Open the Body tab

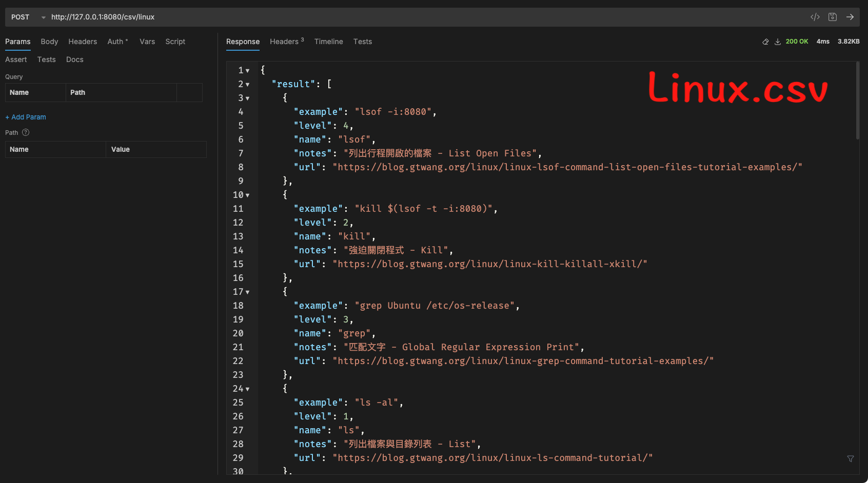49,42
